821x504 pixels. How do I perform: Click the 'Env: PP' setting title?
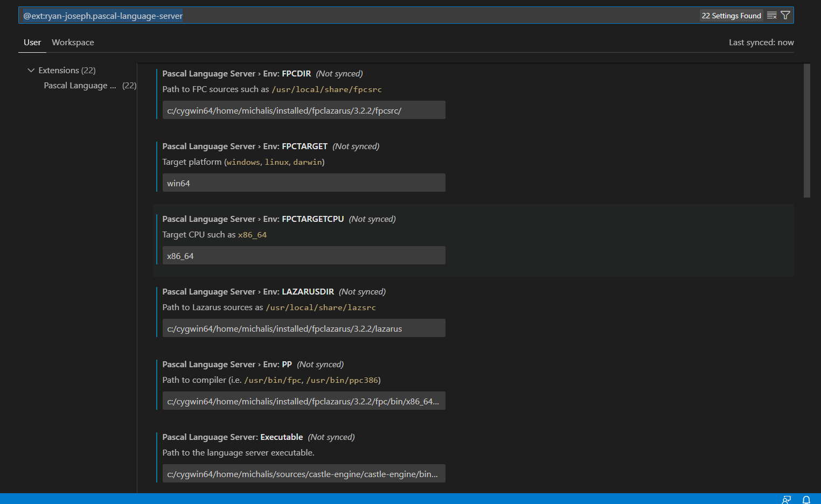[227, 365]
